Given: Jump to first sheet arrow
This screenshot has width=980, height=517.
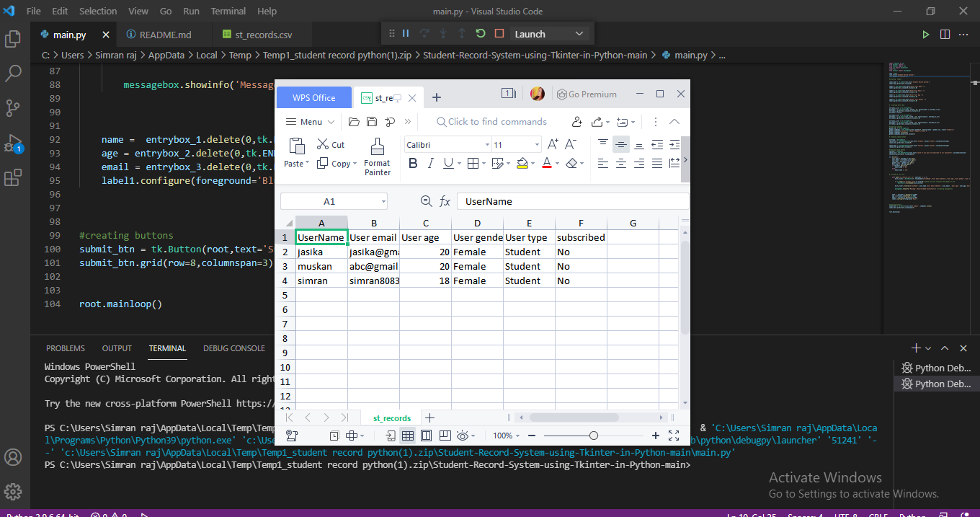Looking at the screenshot, I should pyautogui.click(x=290, y=417).
